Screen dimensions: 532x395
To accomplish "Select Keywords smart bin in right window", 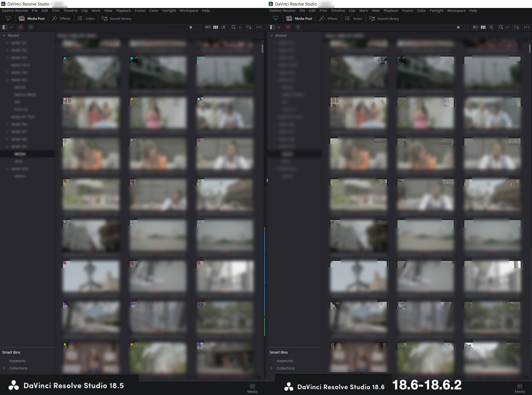I will click(x=285, y=361).
